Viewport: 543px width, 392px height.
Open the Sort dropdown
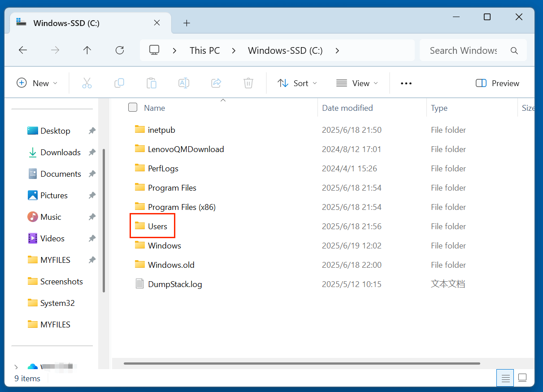pos(297,83)
